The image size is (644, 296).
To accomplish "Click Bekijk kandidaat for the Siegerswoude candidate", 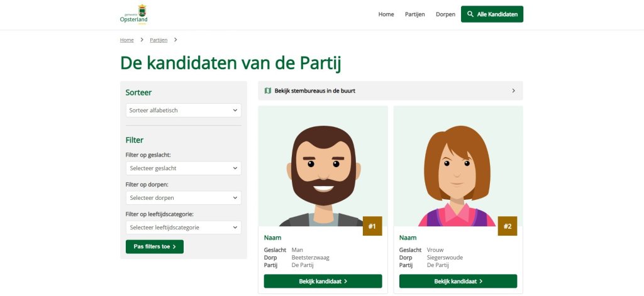I will click(x=458, y=281).
